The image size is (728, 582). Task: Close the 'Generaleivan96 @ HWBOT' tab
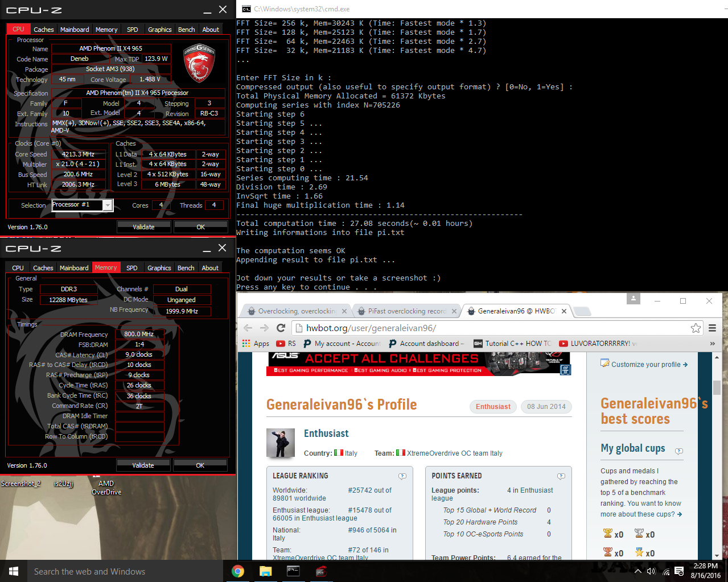(564, 311)
